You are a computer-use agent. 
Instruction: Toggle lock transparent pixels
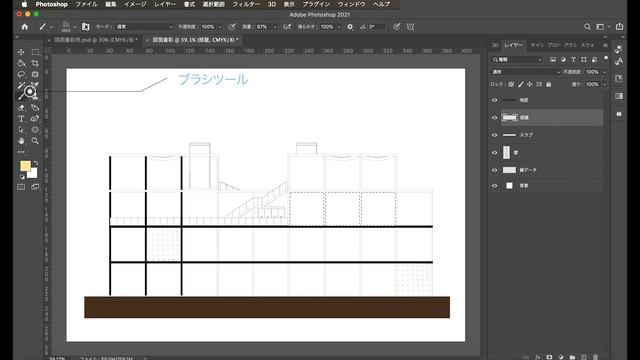click(x=511, y=84)
